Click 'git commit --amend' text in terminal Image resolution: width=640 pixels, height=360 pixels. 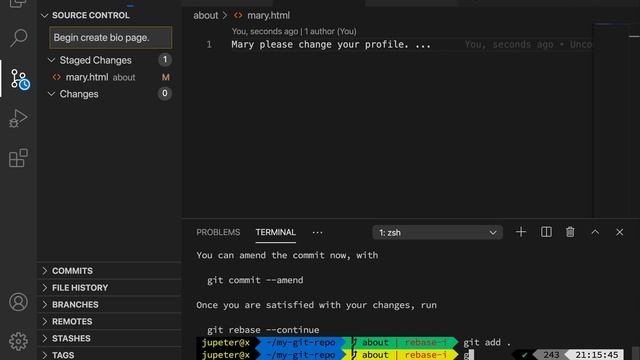click(x=255, y=280)
